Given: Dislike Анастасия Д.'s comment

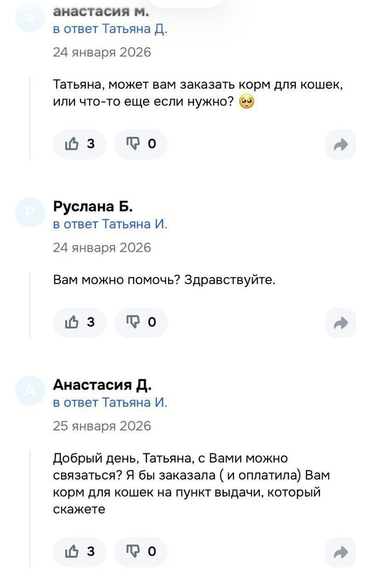Looking at the screenshot, I should [141, 551].
